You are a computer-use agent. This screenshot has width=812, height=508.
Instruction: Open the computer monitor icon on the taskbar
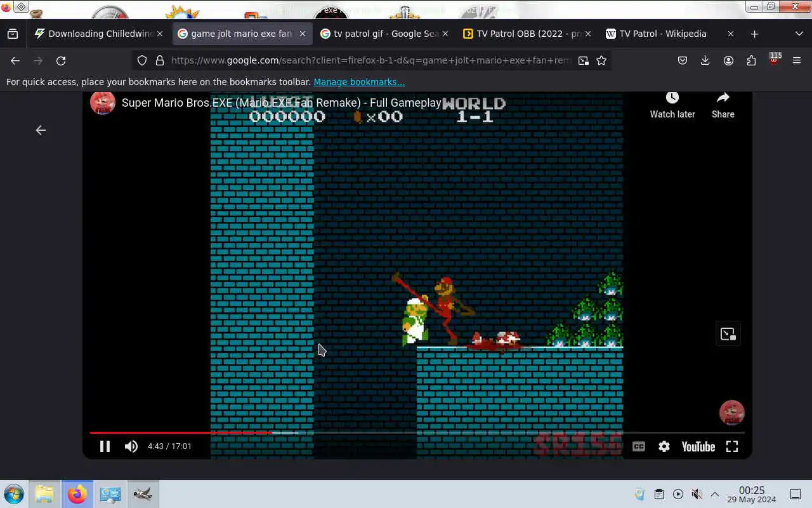click(x=110, y=494)
